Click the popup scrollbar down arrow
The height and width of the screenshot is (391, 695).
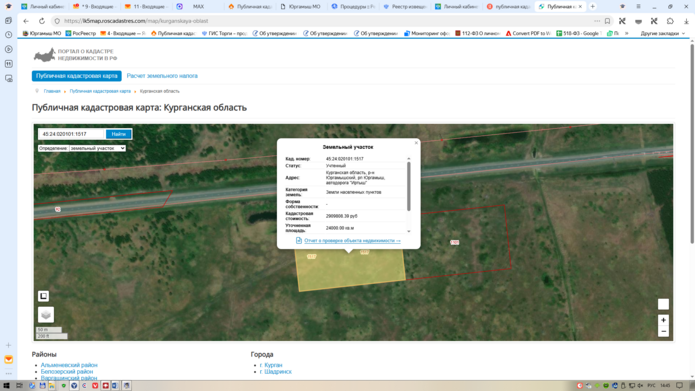409,231
